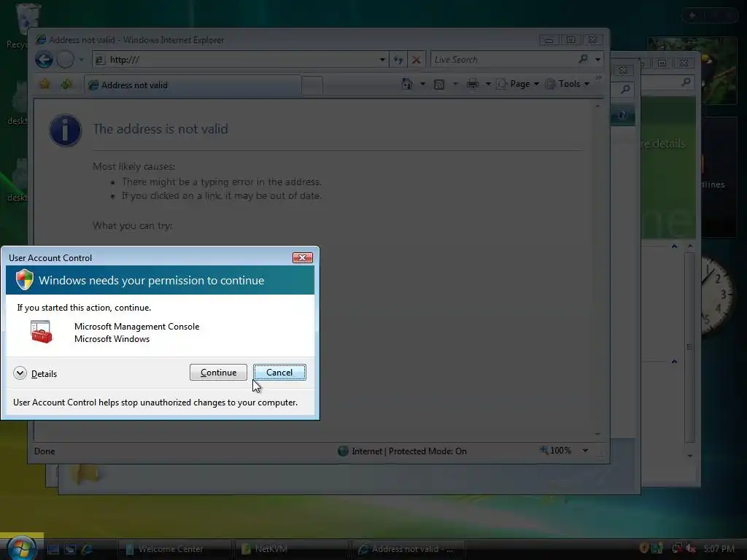Switch to Address not valid taskbar button
Viewport: 747px width, 560px height.
(x=409, y=549)
